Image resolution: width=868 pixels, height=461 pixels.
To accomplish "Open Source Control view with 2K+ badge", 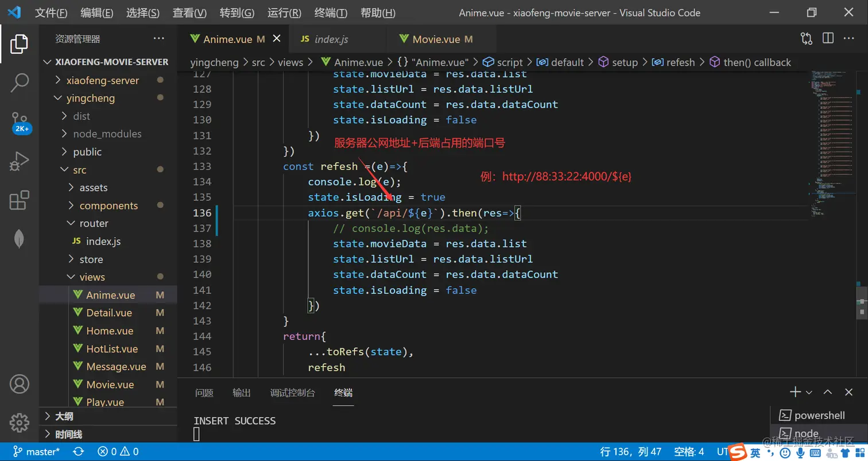I will [21, 123].
